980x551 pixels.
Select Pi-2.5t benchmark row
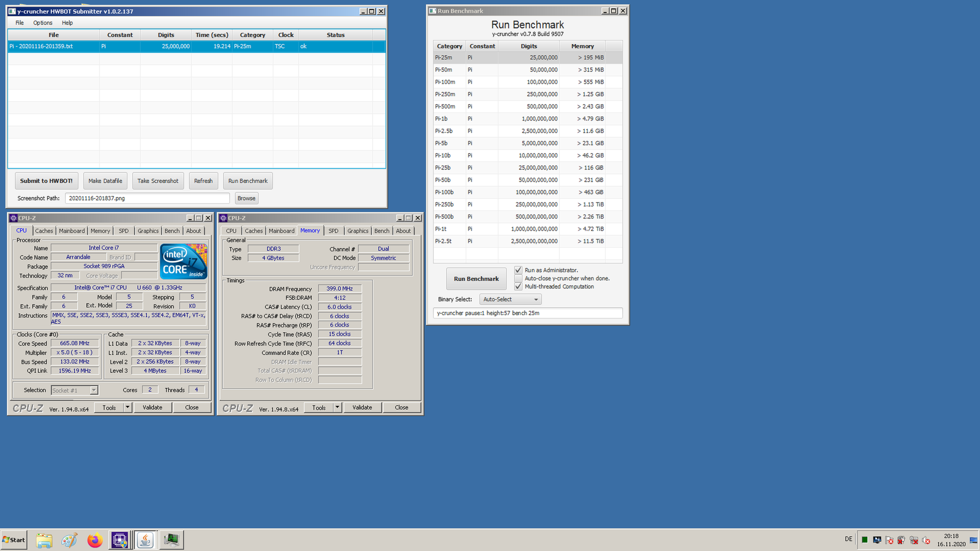click(528, 241)
